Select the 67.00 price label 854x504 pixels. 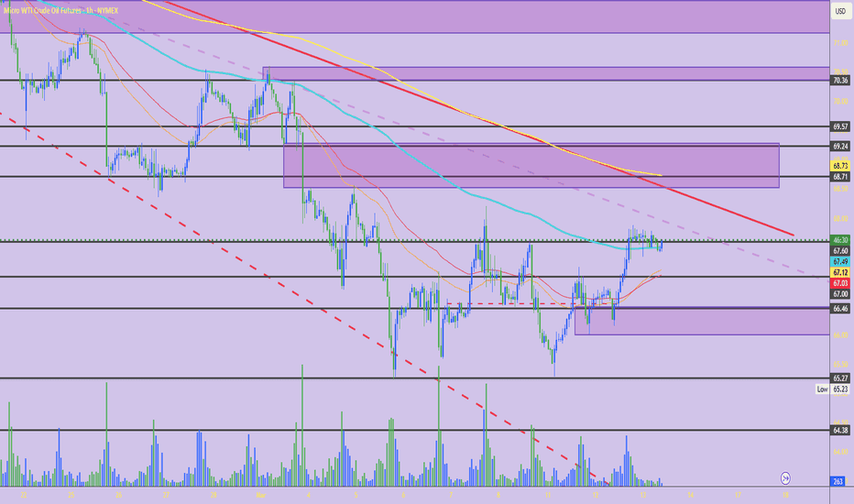point(840,293)
